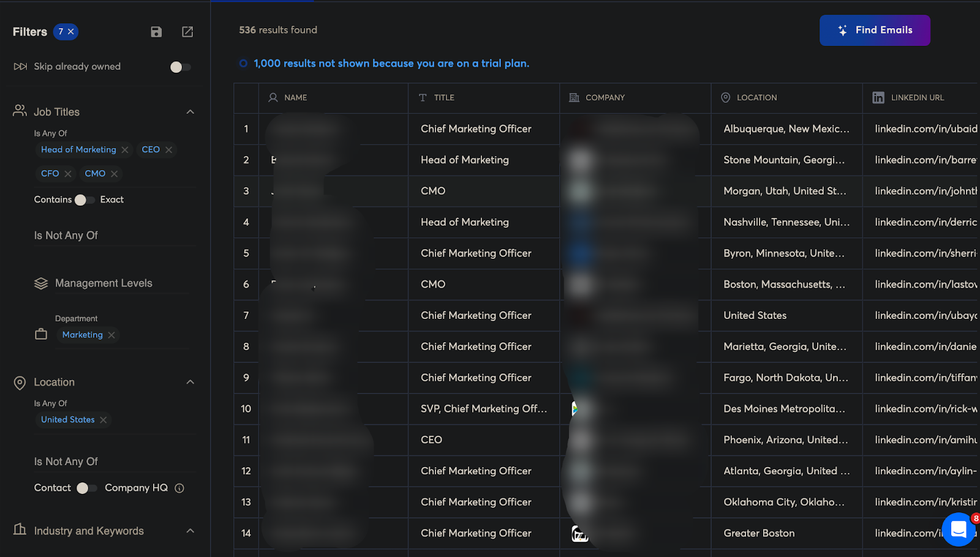Screen dimensions: 980x557
Task: Open the export filters icon beside save
Action: [187, 32]
